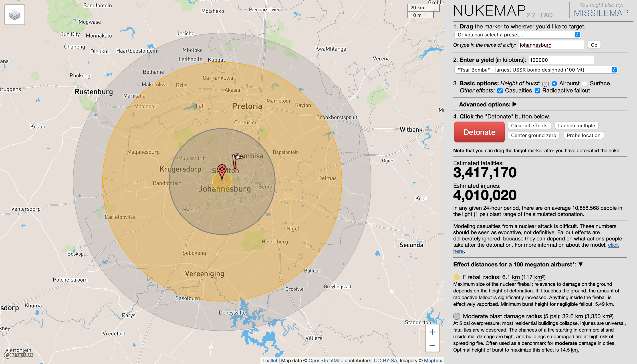
Task: Click the Vereeniging label on the map
Action: 204,274
